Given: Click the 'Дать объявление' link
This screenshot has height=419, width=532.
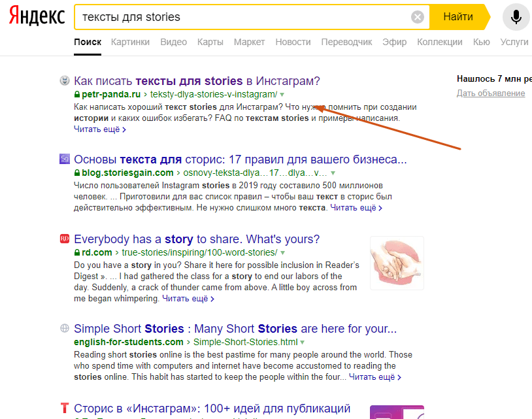Looking at the screenshot, I should (x=491, y=93).
